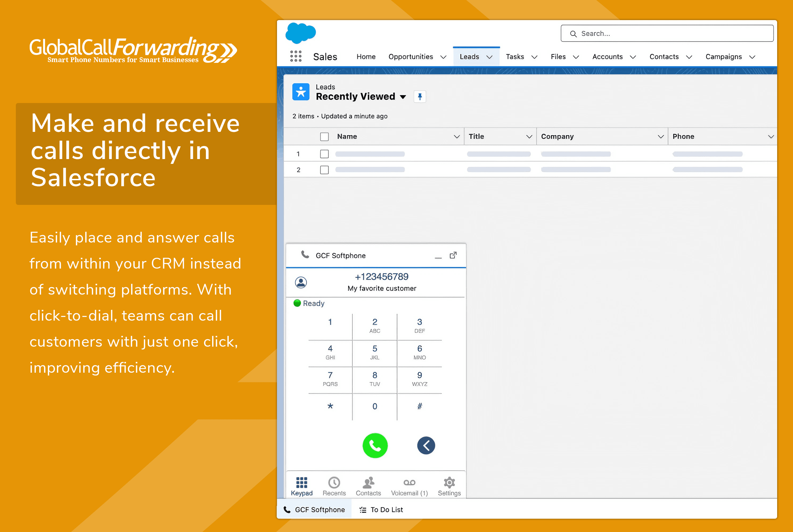This screenshot has width=793, height=532.
Task: Tap keypad digit 0
Action: (375, 406)
